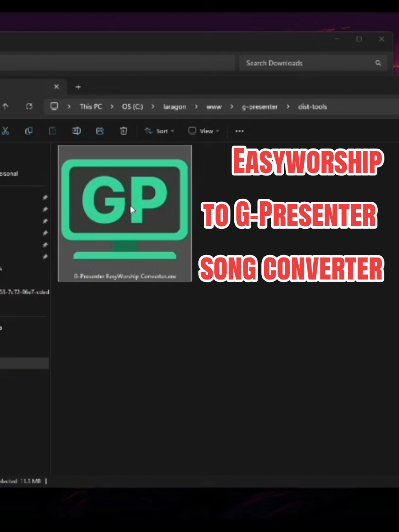This screenshot has width=399, height=532.
Task: Click the Cut scissors icon
Action: tap(5, 131)
